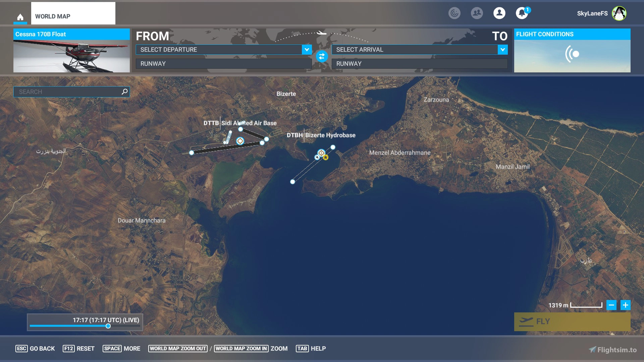Click the search magnifier icon
644x362 pixels.
point(124,92)
